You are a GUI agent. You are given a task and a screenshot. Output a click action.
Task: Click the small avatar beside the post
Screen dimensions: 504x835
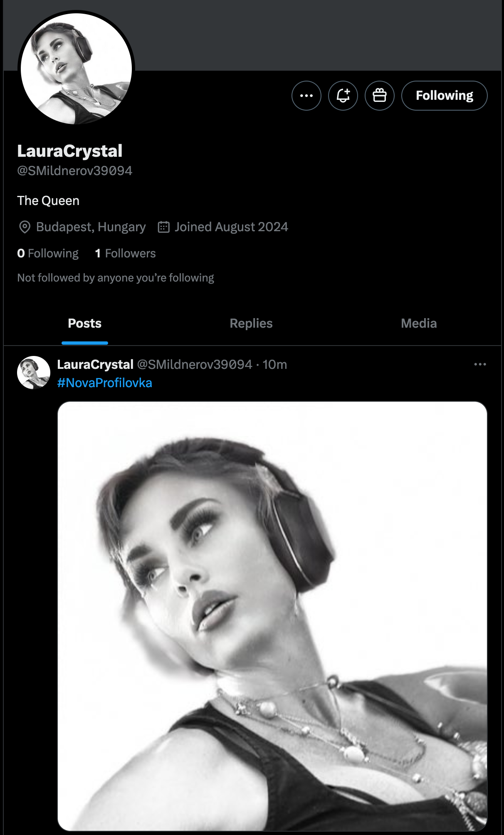click(34, 373)
